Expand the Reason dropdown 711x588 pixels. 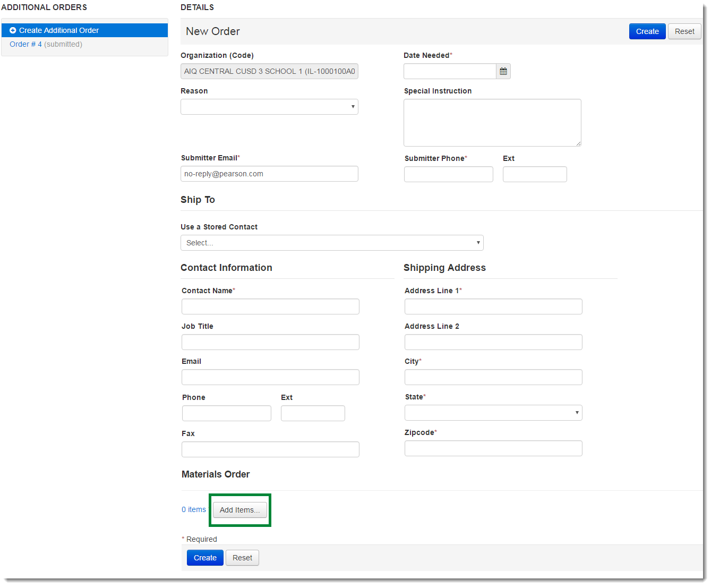269,107
